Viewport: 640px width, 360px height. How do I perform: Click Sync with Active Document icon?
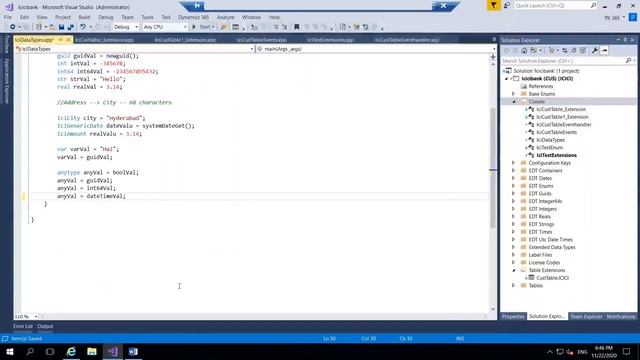point(564,51)
